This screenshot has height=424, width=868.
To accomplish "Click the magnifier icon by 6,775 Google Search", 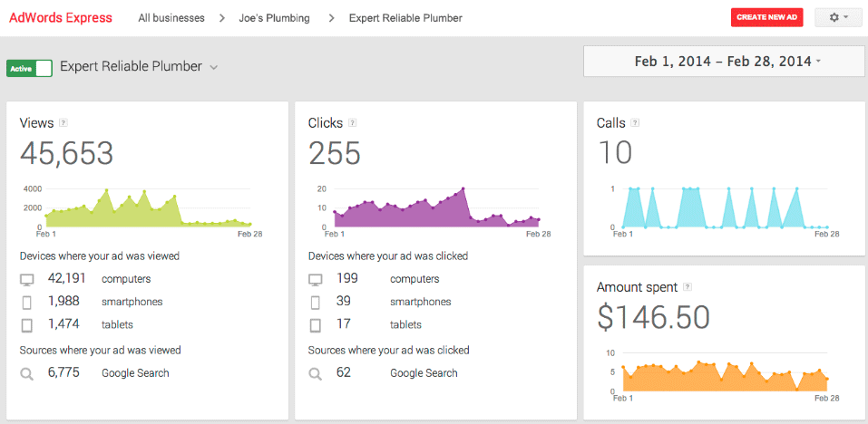I will tap(27, 372).
